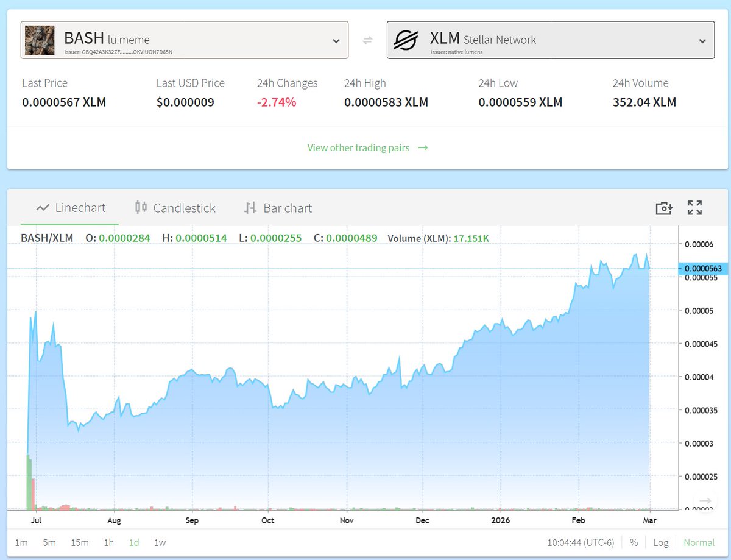Click the Stellar XLM logo icon
This screenshot has width=731, height=560.
coord(406,40)
